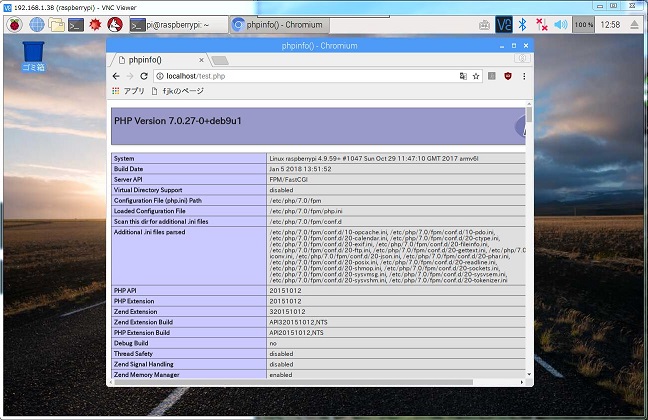This screenshot has height=420, width=648.
Task: Click the browser back arrow
Action: click(116, 76)
